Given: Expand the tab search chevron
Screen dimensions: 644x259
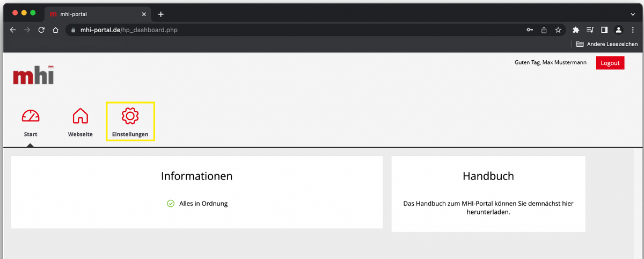Looking at the screenshot, I should coord(632,14).
